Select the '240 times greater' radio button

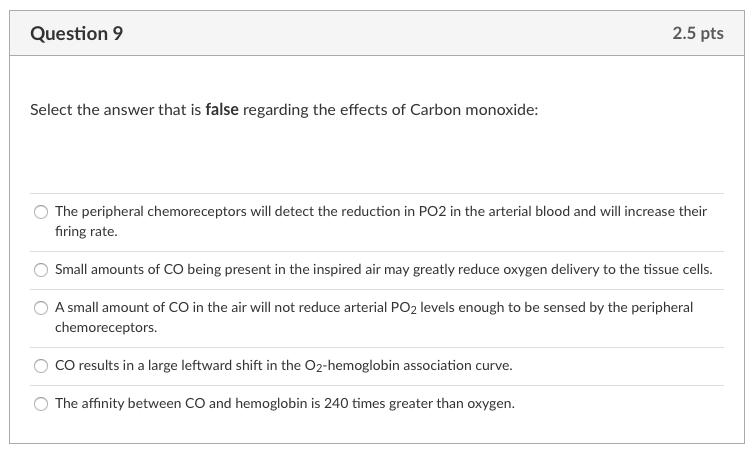point(41,404)
